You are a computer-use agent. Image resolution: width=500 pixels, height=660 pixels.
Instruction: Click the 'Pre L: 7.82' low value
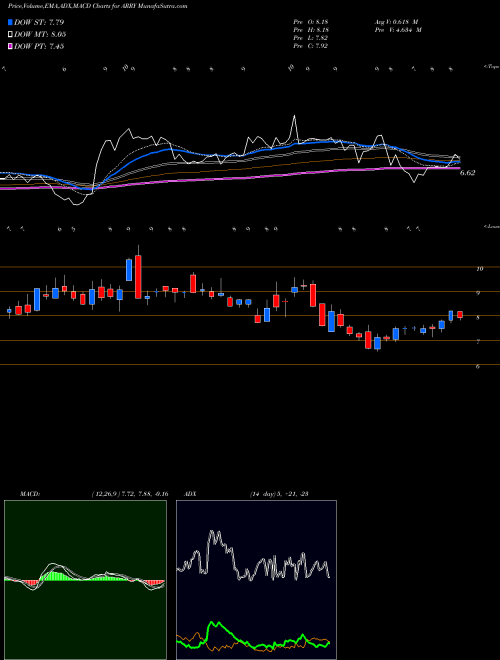[311, 38]
